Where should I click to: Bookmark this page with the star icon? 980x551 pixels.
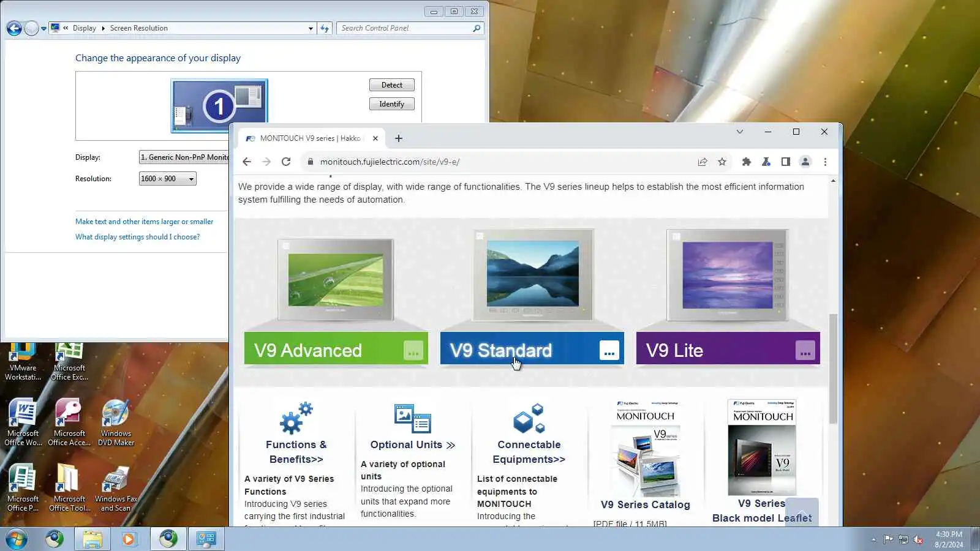click(722, 162)
